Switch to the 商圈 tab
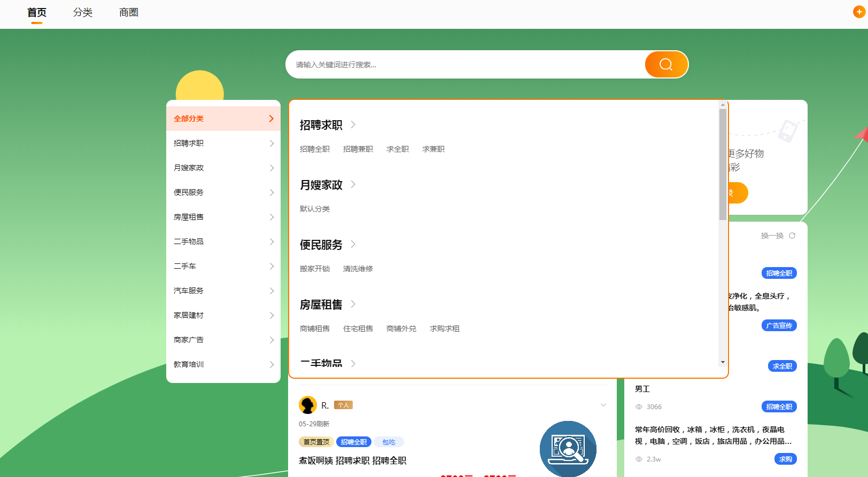 [129, 12]
